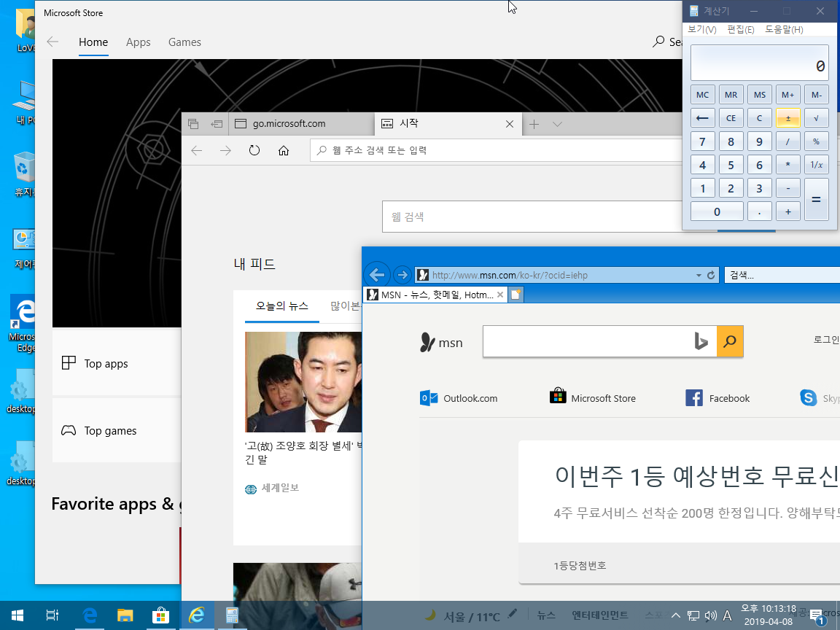Screen dimensions: 840x630
Task: Switch to the go.microsoft.com tab in Edge
Action: (x=302, y=124)
